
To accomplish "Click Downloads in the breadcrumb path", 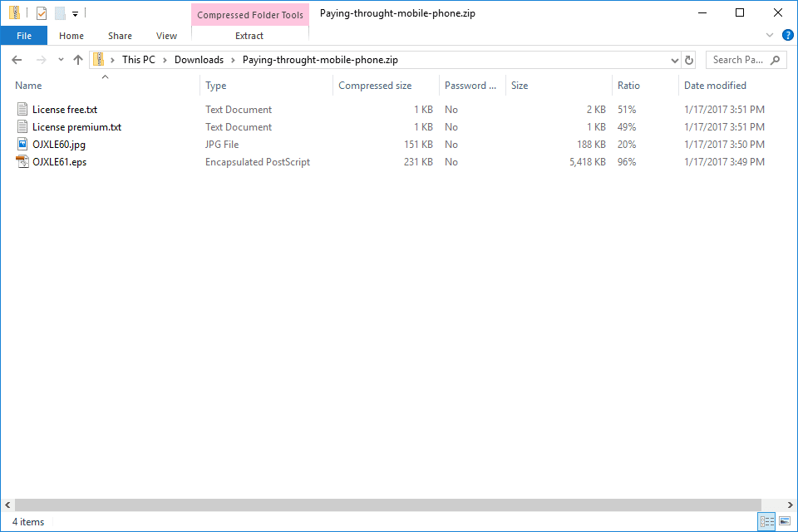I will click(x=199, y=60).
